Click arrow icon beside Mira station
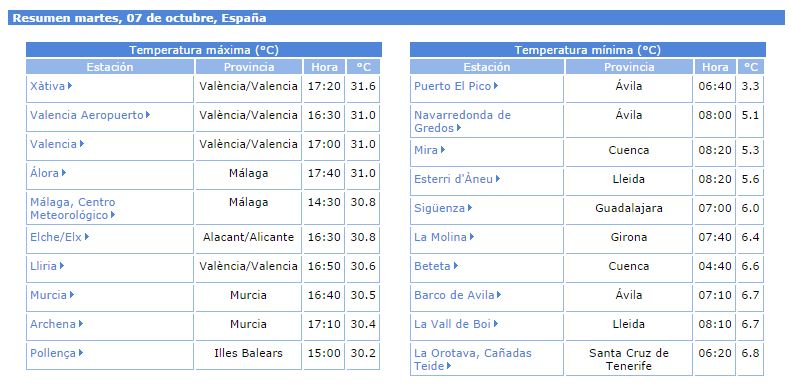This screenshot has width=792, height=389. (443, 150)
